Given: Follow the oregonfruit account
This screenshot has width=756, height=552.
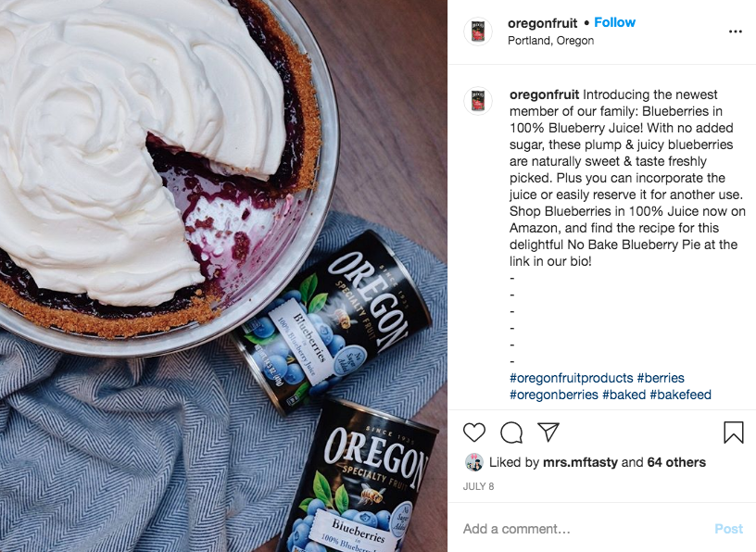Looking at the screenshot, I should click(x=615, y=22).
